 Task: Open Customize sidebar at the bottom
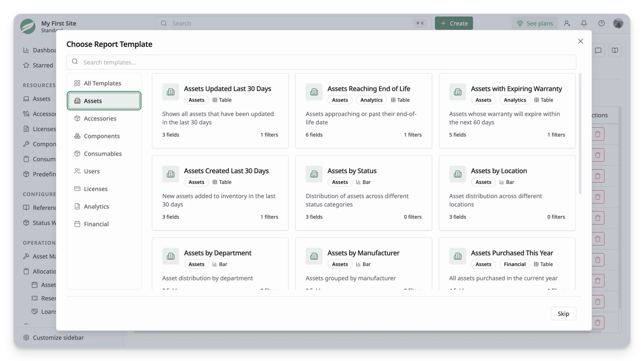point(54,337)
